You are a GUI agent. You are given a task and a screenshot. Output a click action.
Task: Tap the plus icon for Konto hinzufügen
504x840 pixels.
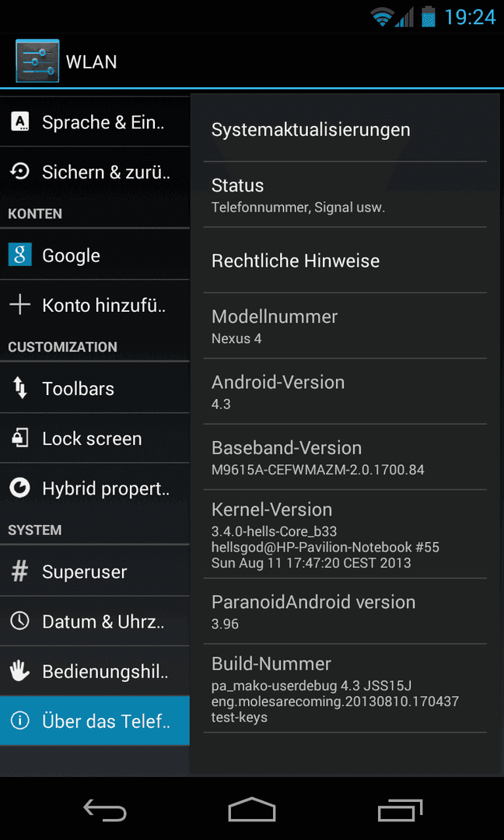tap(19, 306)
